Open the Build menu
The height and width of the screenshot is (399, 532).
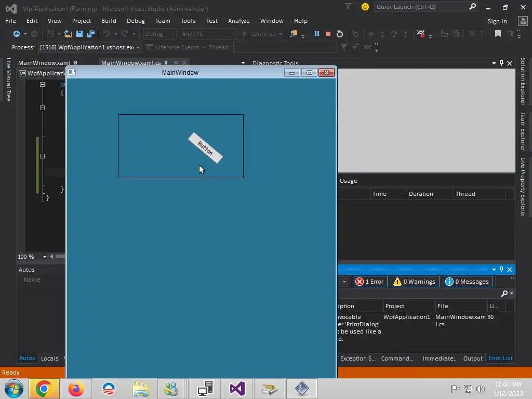pyautogui.click(x=109, y=21)
